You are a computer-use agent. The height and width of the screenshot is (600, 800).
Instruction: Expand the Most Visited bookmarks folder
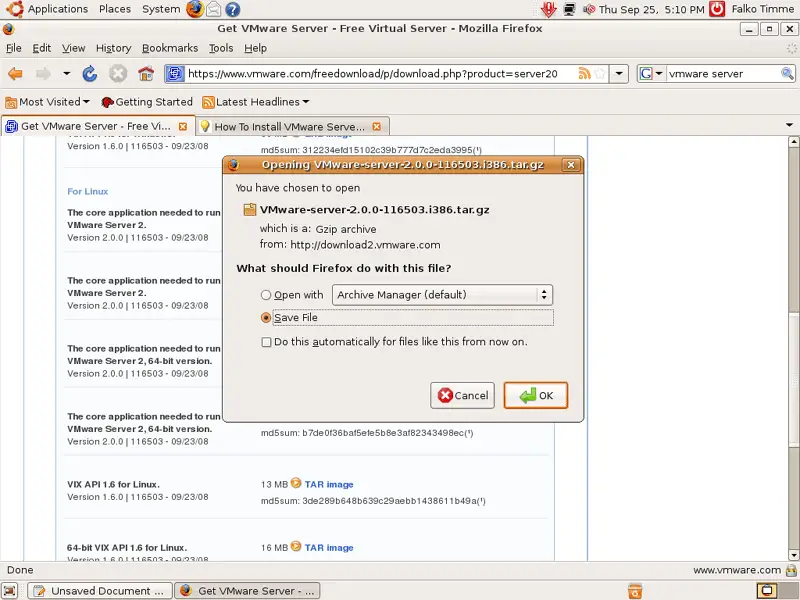[47, 102]
